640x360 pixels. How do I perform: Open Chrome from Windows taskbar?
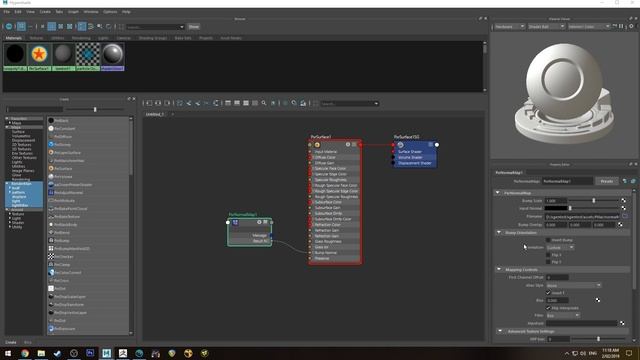[x=25, y=353]
